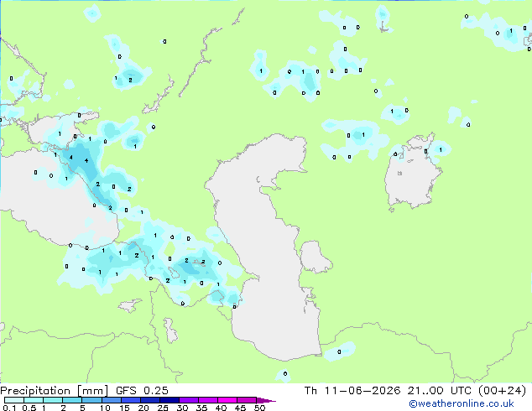Click the "15" legend scale label
The image size is (532, 411).
click(124, 408)
